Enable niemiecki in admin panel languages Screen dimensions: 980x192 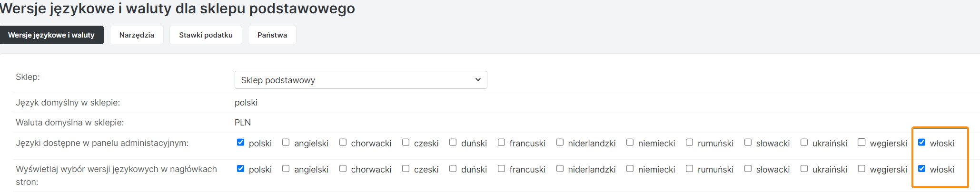pos(630,143)
